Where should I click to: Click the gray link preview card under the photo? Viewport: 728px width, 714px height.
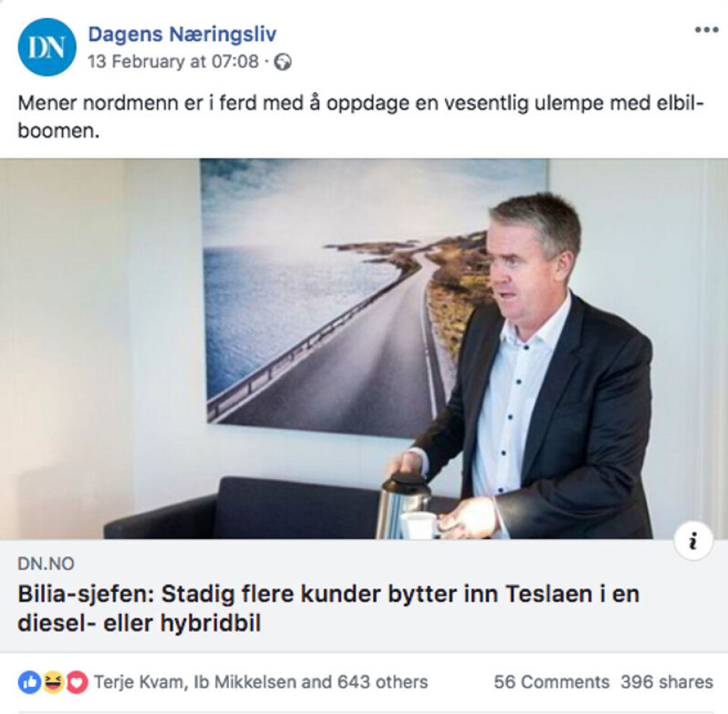[x=364, y=596]
